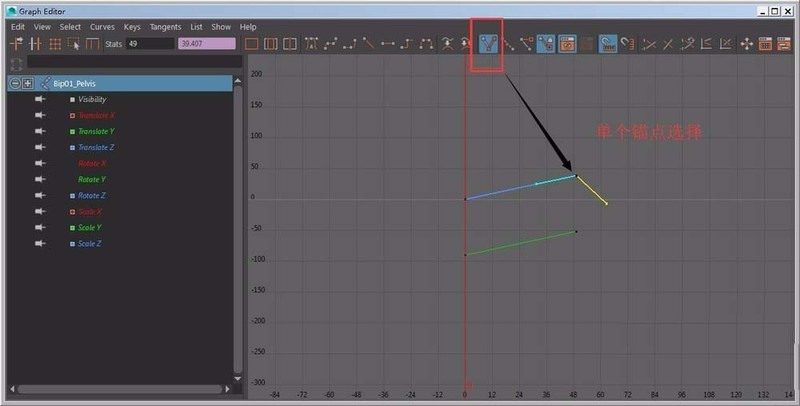Select the Move Nearest Picked Key tool
Image resolution: width=800 pixels, height=406 pixels.
(x=16, y=44)
